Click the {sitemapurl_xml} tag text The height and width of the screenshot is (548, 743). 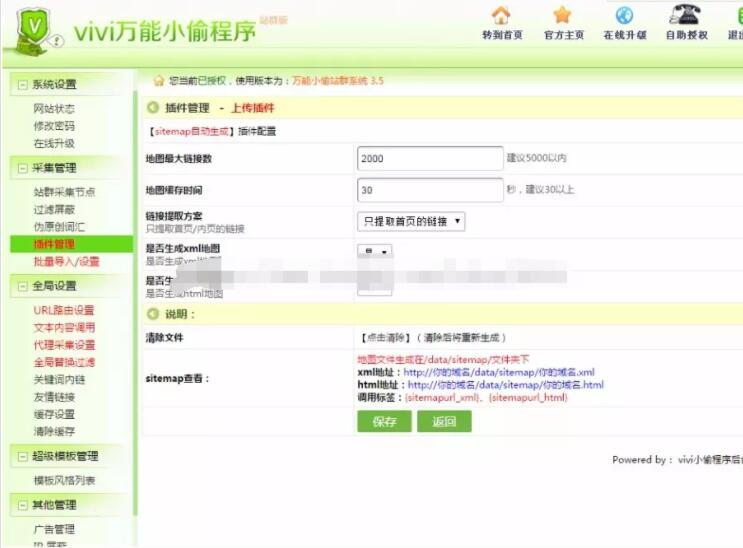click(443, 397)
